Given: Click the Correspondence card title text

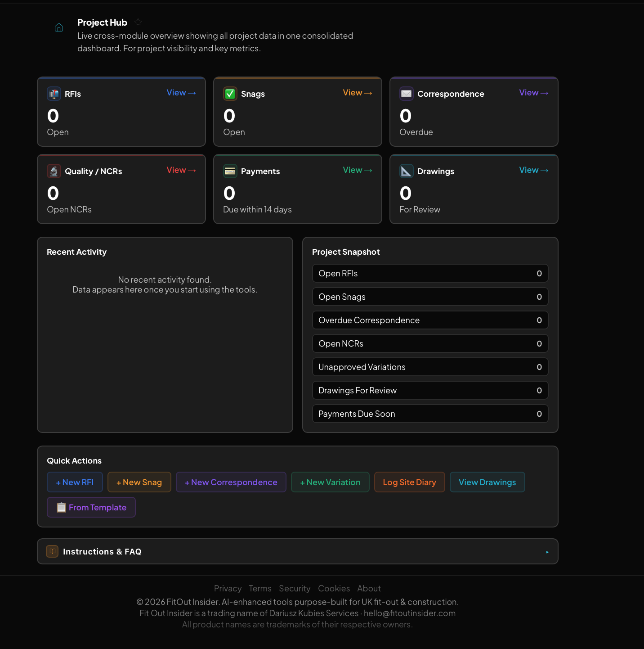Looking at the screenshot, I should coord(451,94).
